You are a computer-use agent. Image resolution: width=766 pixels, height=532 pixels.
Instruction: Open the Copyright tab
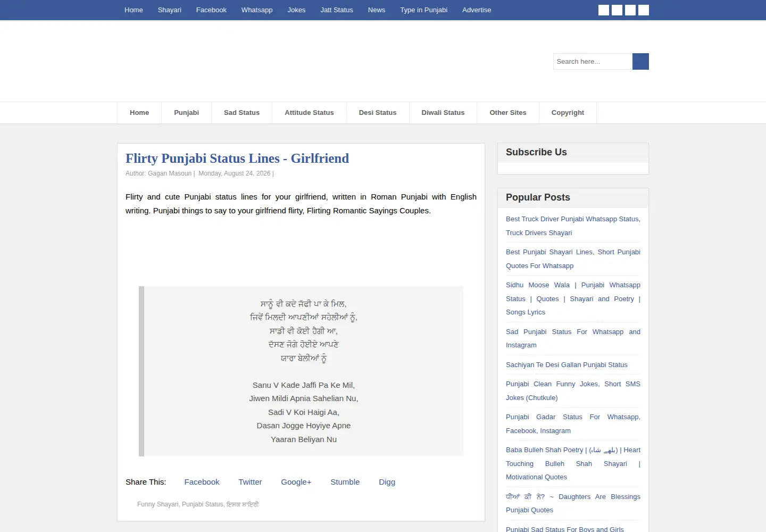(x=568, y=113)
